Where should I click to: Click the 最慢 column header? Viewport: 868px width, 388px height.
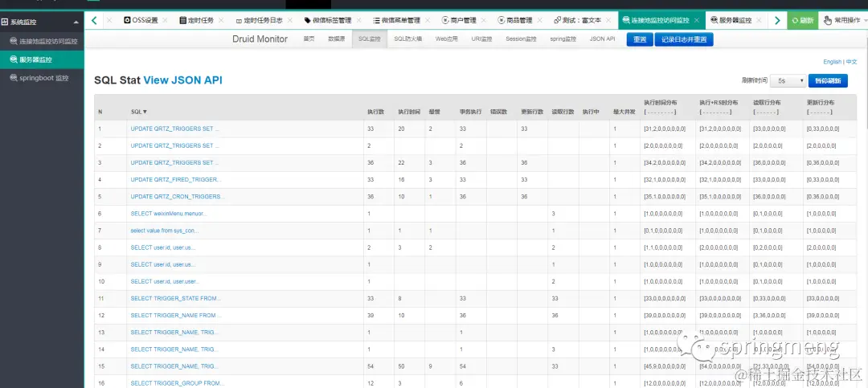[434, 111]
